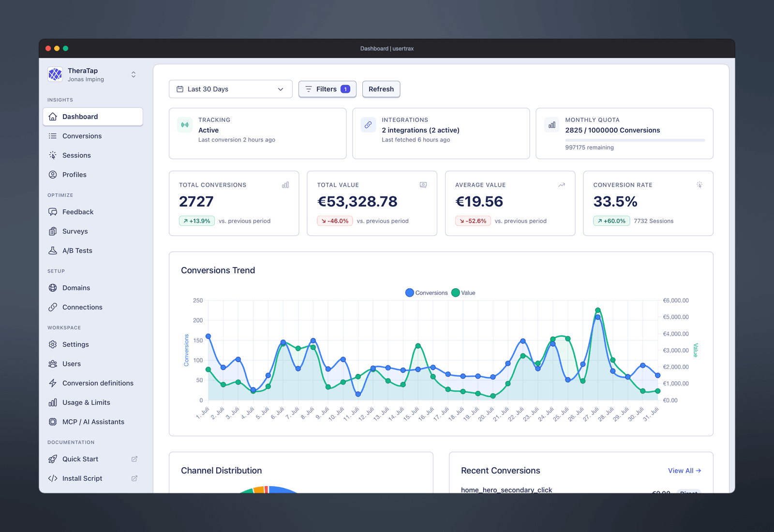
Task: Open the Feedback section
Action: (x=93, y=212)
